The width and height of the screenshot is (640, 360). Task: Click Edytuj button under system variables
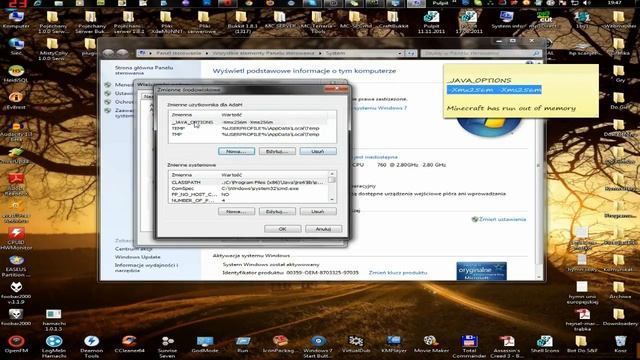click(277, 211)
